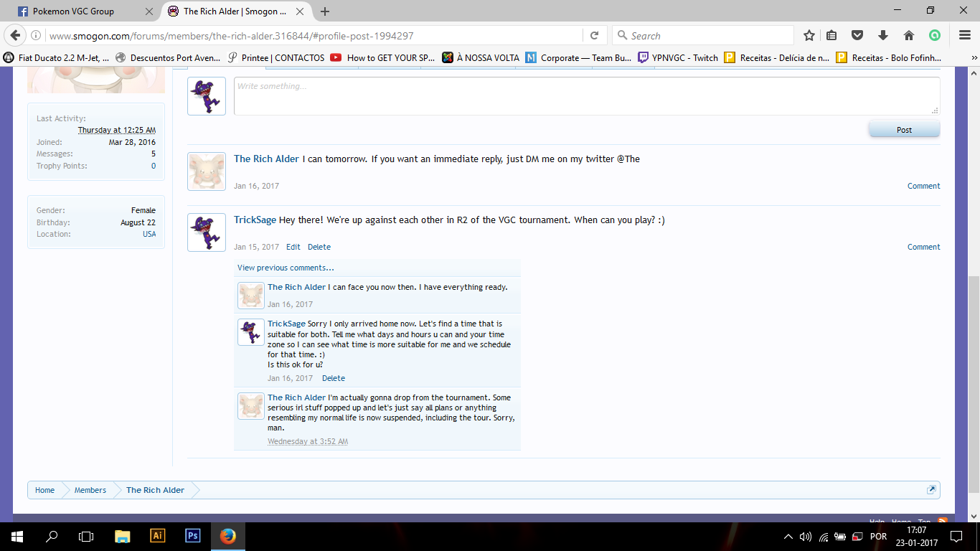Image resolution: width=980 pixels, height=551 pixels.
Task: Show hidden system tray icons
Action: [788, 537]
